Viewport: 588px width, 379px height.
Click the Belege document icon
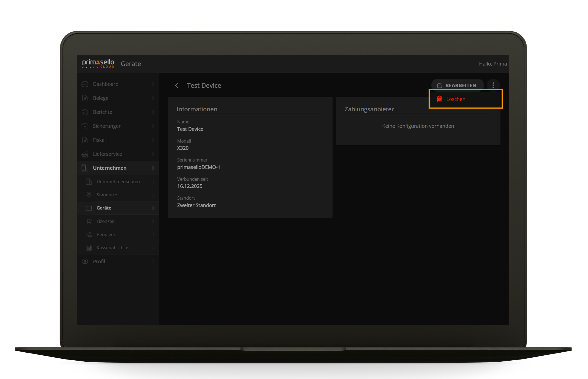coord(85,98)
